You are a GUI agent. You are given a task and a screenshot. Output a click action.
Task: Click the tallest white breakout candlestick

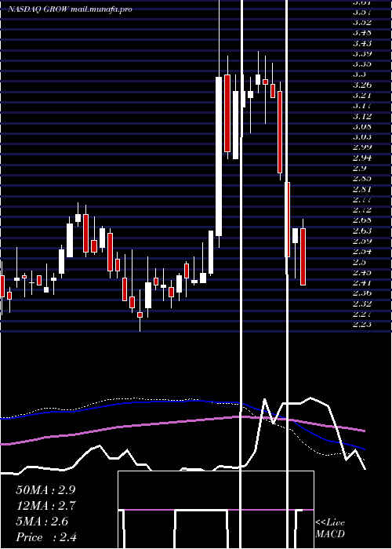219,156
